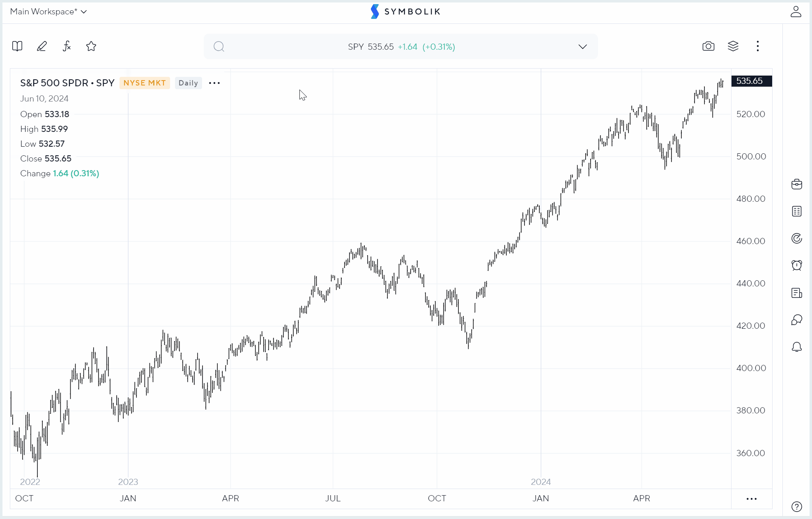Click the 420.00 price axis label

tap(751, 326)
